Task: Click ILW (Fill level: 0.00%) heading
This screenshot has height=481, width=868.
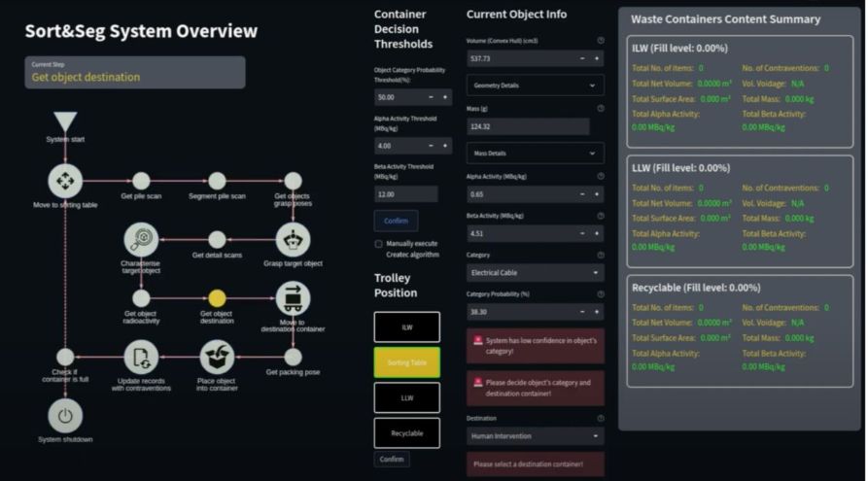Action: pos(679,49)
